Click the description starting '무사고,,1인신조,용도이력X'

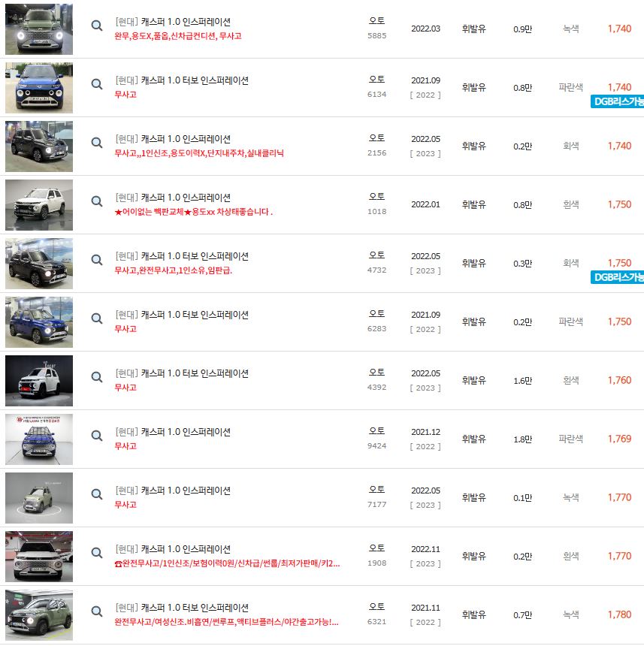coord(199,153)
